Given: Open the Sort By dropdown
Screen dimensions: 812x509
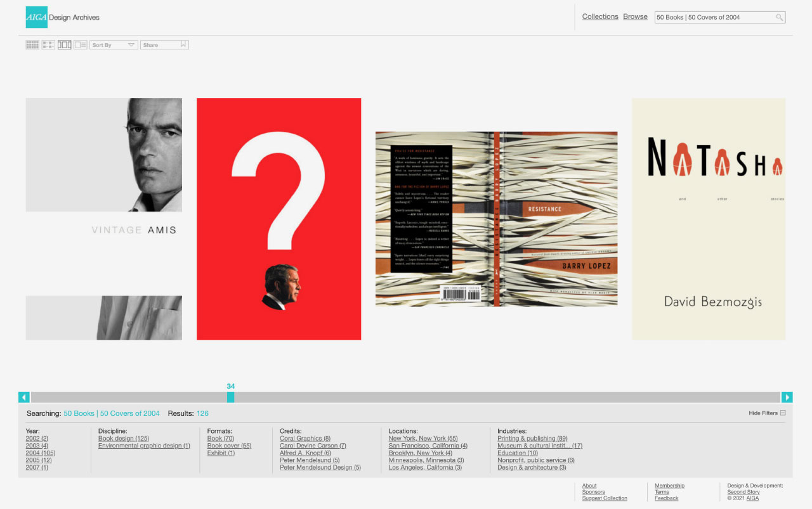Looking at the screenshot, I should [x=114, y=45].
